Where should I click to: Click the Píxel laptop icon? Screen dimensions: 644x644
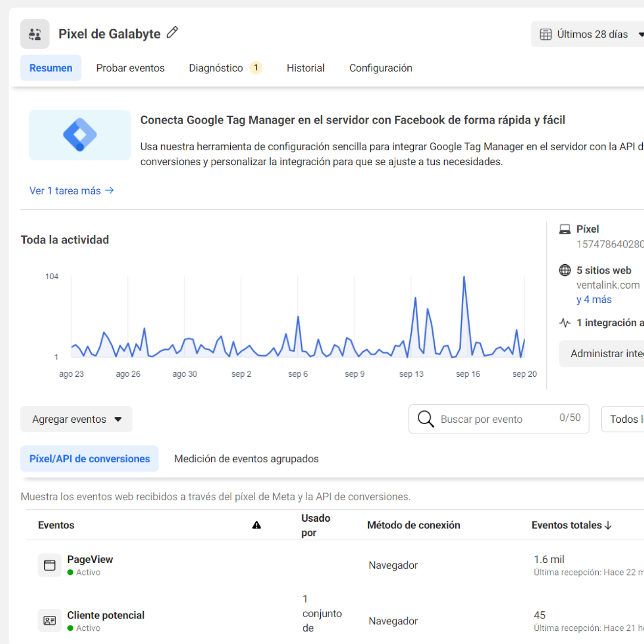click(565, 229)
